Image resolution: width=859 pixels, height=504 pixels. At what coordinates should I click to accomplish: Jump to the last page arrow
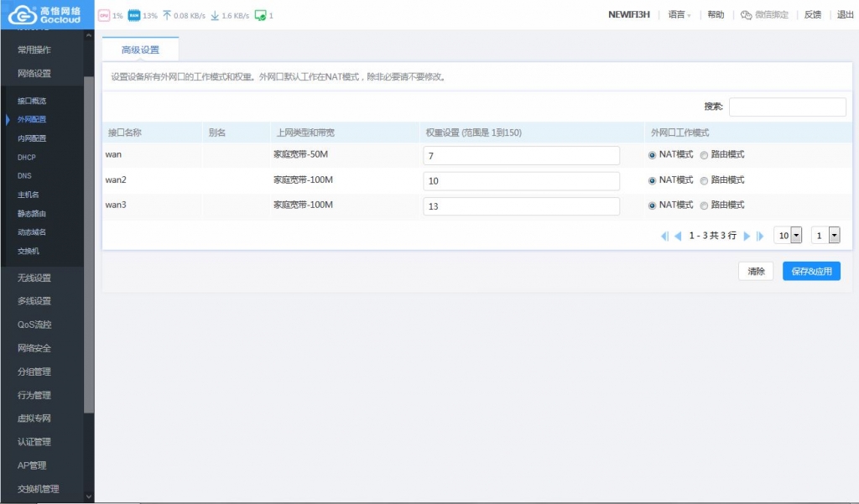[x=760, y=236]
